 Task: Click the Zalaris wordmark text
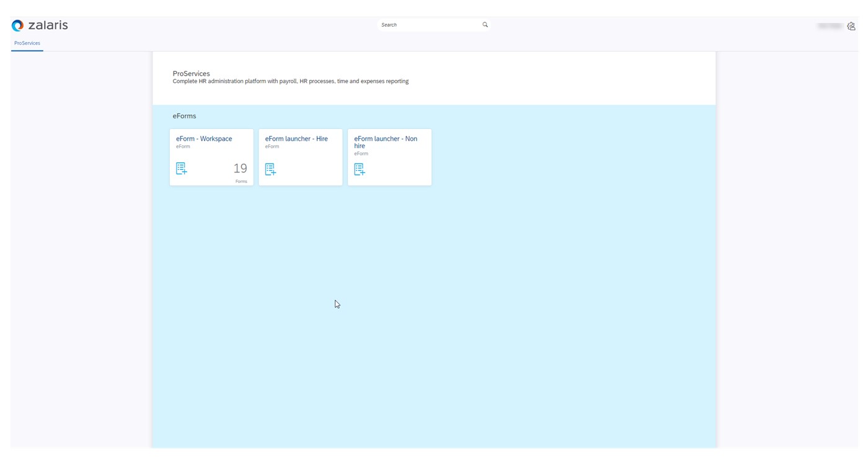[x=48, y=25]
